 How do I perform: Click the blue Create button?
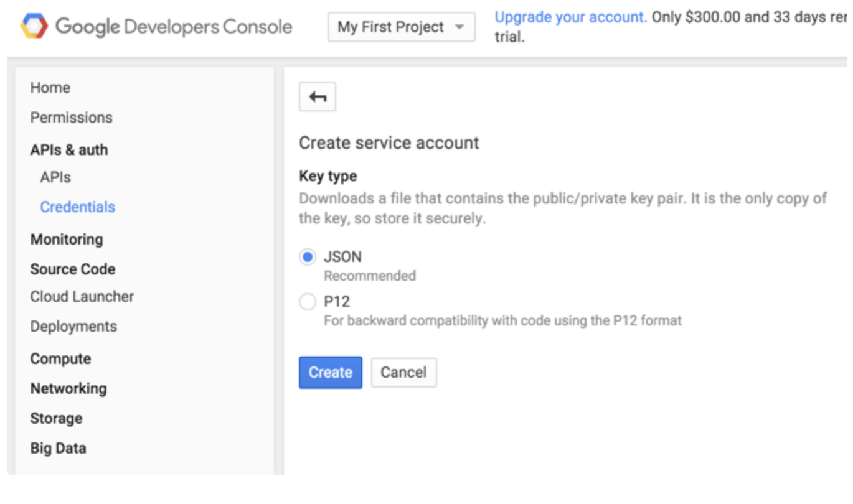click(x=330, y=373)
